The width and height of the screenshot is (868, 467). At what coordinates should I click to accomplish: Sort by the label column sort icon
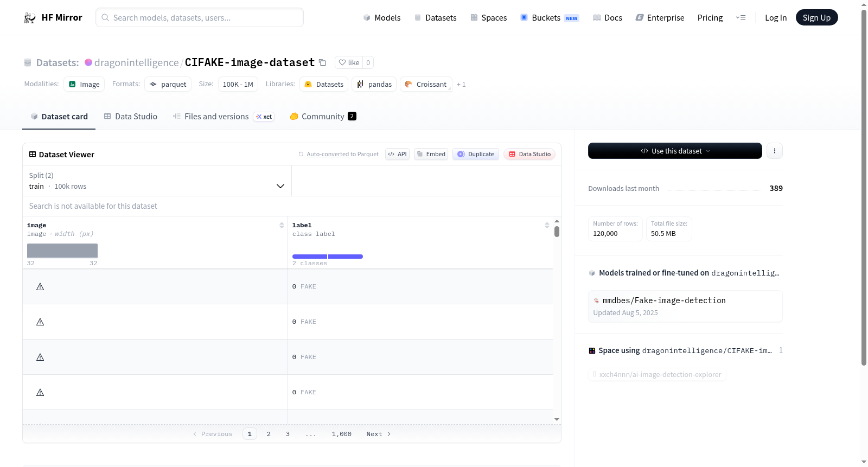(x=547, y=225)
